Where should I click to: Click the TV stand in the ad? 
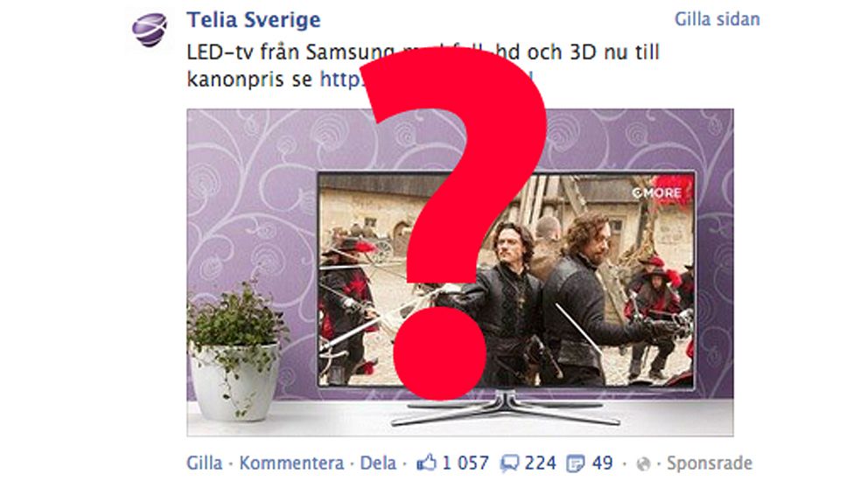tap(505, 408)
